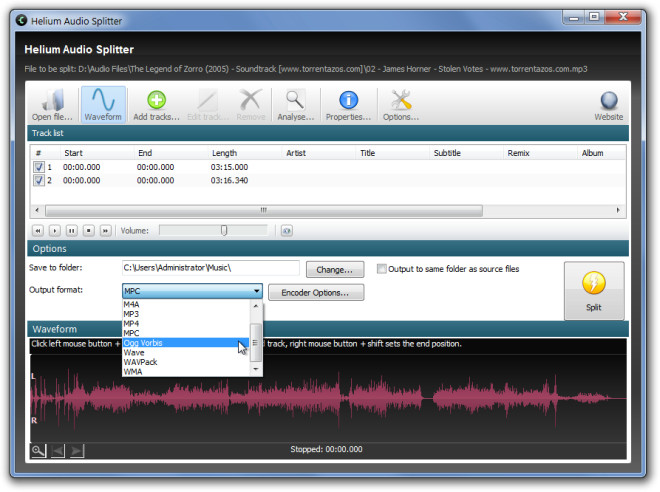Stop playback
660x492 pixels.
pyautogui.click(x=88, y=231)
